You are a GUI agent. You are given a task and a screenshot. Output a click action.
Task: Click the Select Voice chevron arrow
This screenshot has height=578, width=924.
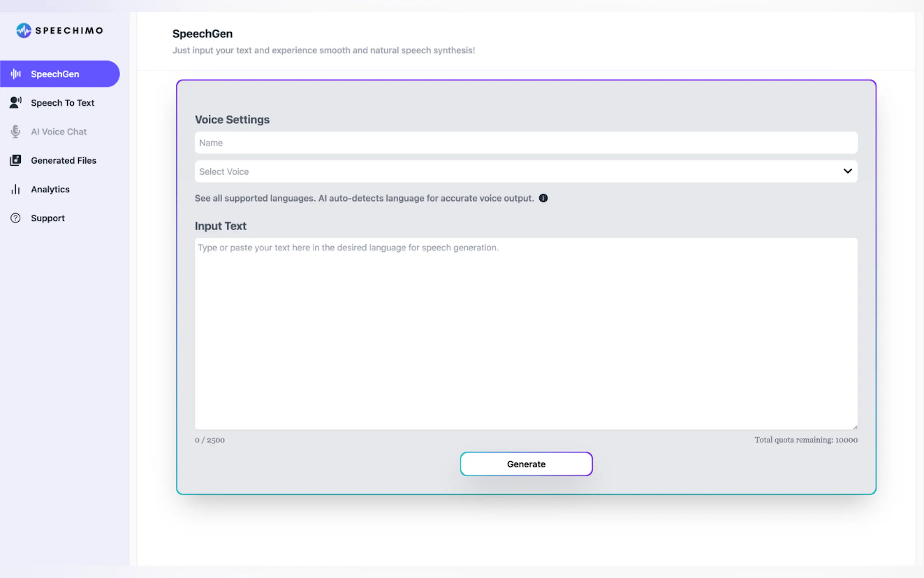[x=847, y=171]
